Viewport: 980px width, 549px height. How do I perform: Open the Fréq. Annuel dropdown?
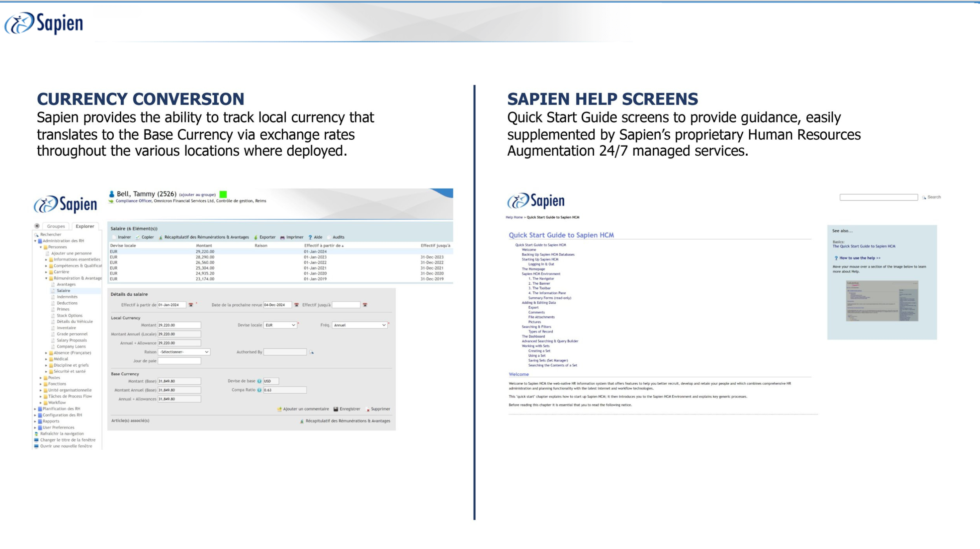[359, 325]
